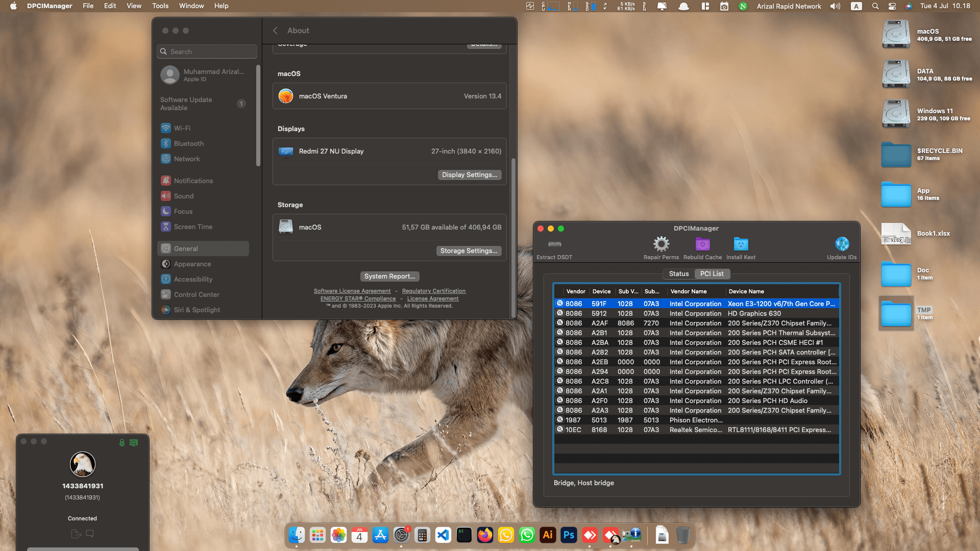Select the $RECYCLE.BIN folder on desktop
Viewport: 980px width, 551px height.
point(896,154)
